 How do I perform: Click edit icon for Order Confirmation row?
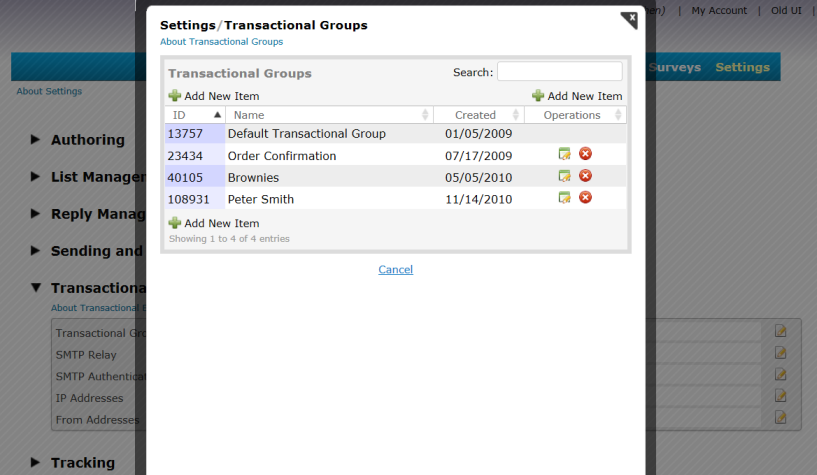[565, 154]
